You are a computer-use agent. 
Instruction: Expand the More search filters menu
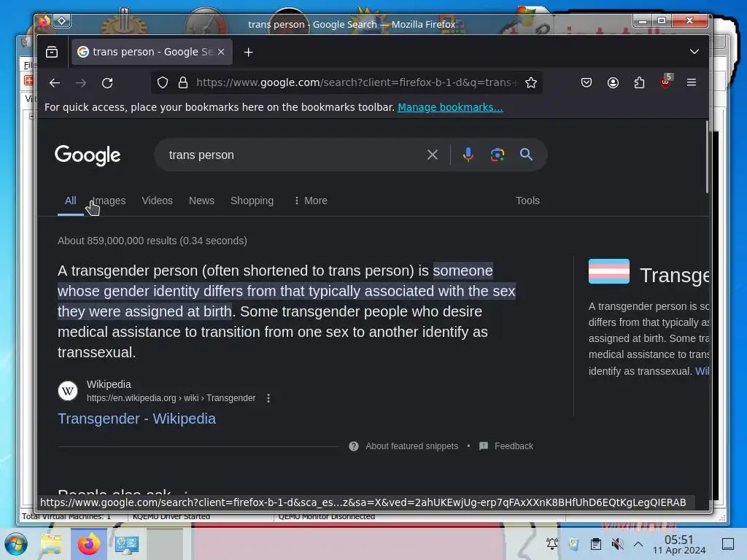pos(311,201)
